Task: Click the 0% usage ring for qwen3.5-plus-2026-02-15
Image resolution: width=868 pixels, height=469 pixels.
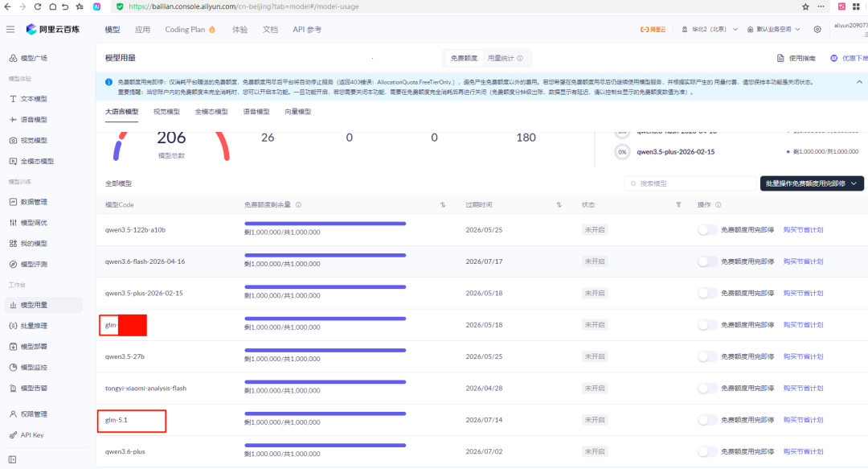Action: click(x=622, y=152)
